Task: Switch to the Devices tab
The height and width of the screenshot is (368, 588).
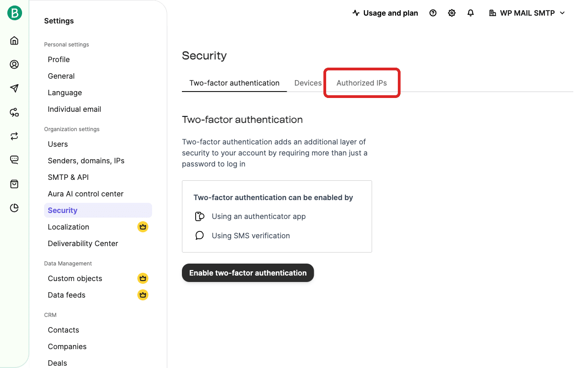Action: (x=308, y=83)
